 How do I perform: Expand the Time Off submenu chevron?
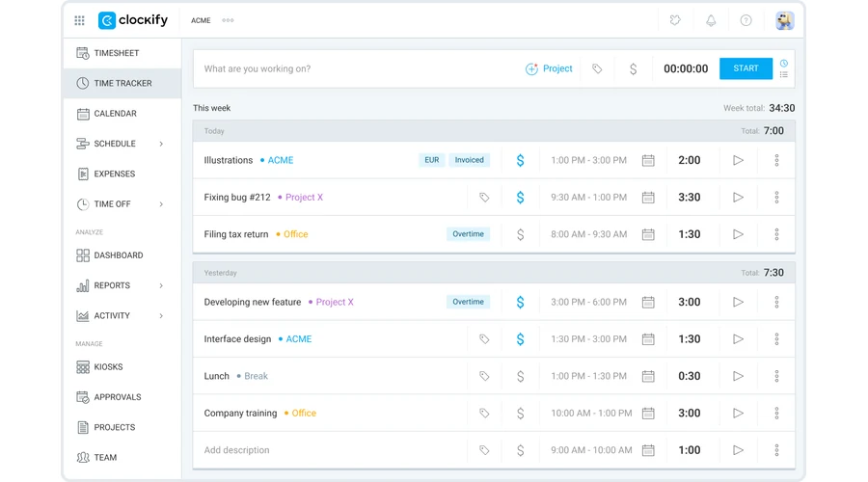click(161, 204)
